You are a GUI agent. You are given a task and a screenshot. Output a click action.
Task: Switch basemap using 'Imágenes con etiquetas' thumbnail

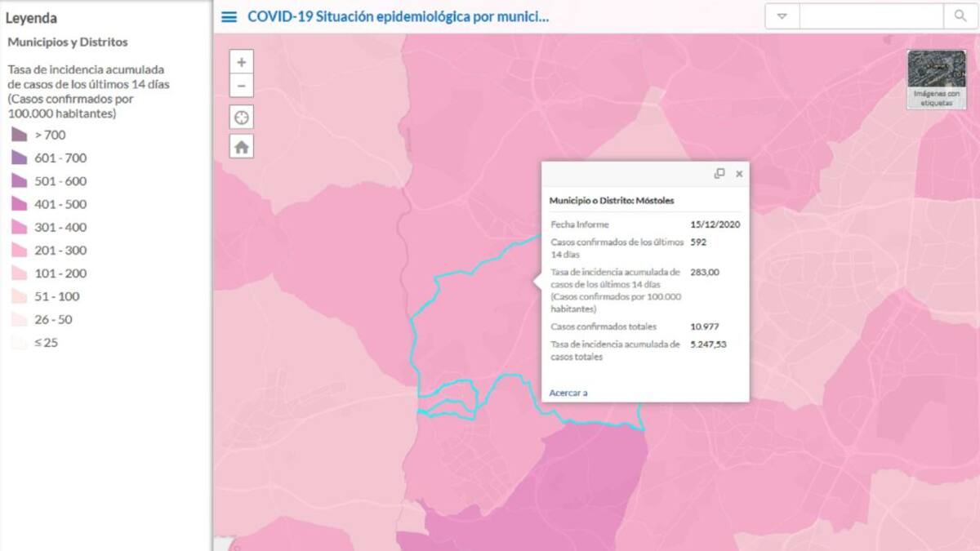936,78
